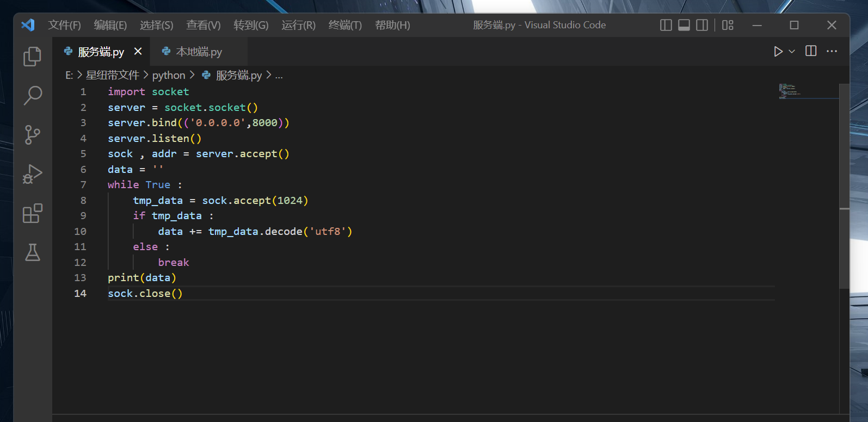Screen dimensions: 868x422
Task: Click the 'break' statement
Action: [174, 263]
